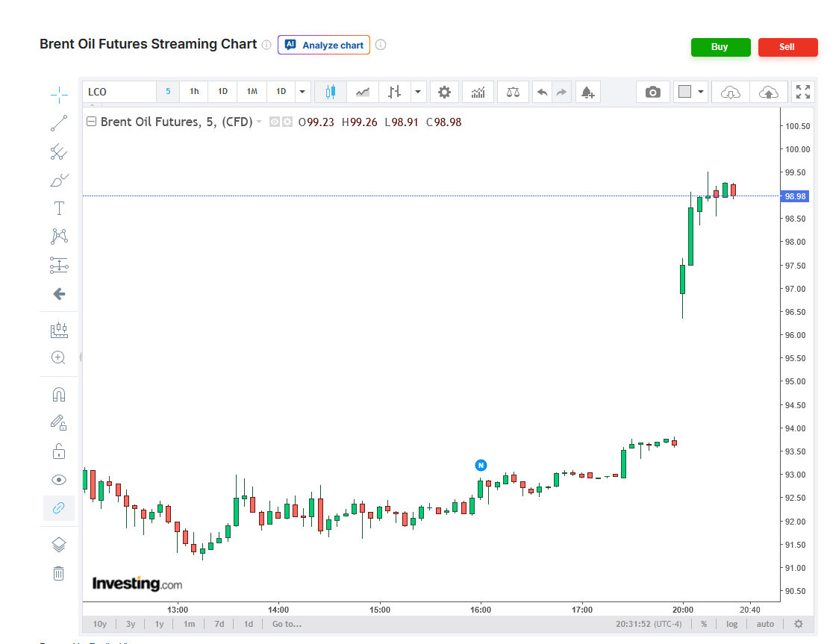The height and width of the screenshot is (644, 827).
Task: Set range to 10y
Action: (100, 624)
